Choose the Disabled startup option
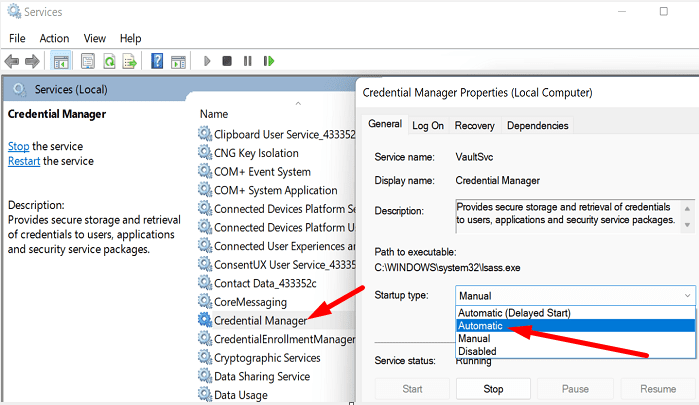Image resolution: width=699 pixels, height=405 pixels. pos(575,351)
